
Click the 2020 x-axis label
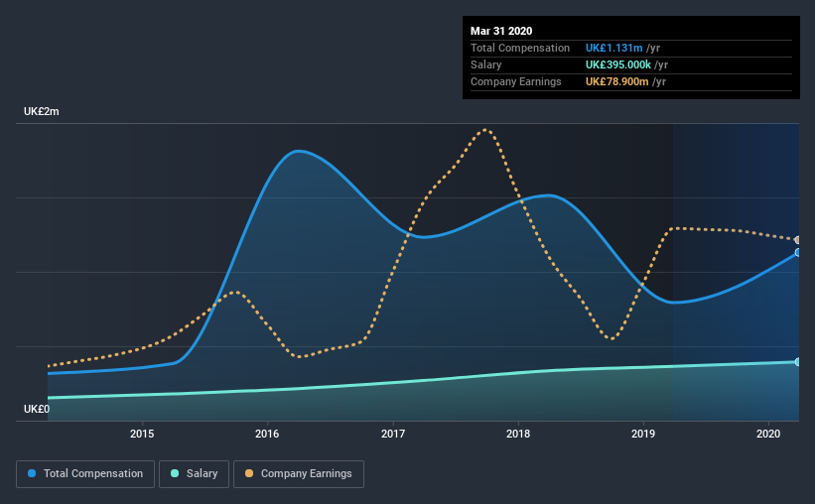pos(768,434)
